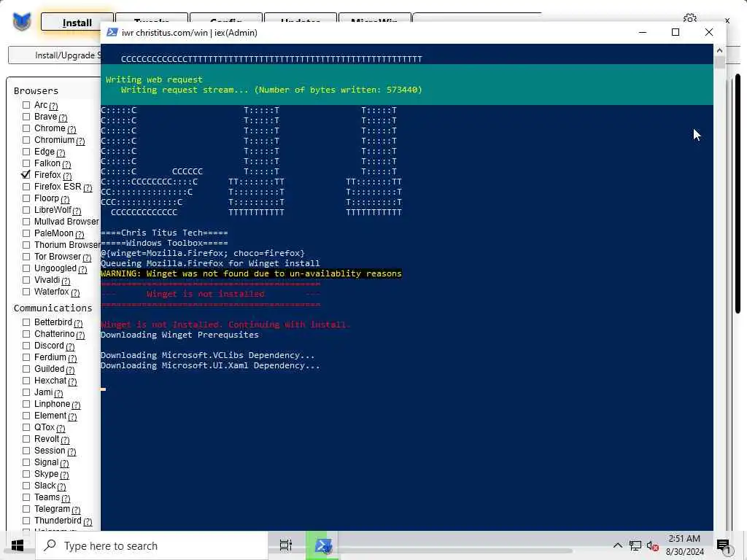Viewport: 747px width, 560px height.
Task: Open the Updates tab
Action: point(300,17)
